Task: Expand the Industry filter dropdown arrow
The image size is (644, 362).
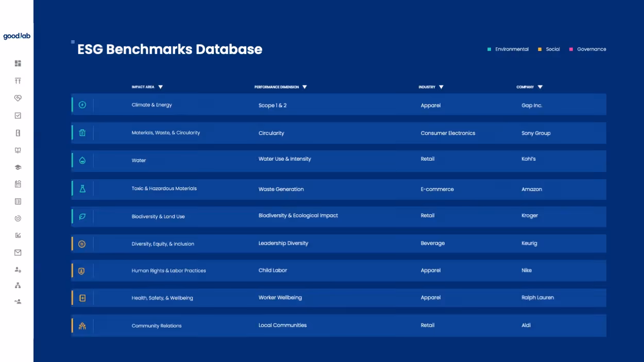Action: pos(441,87)
